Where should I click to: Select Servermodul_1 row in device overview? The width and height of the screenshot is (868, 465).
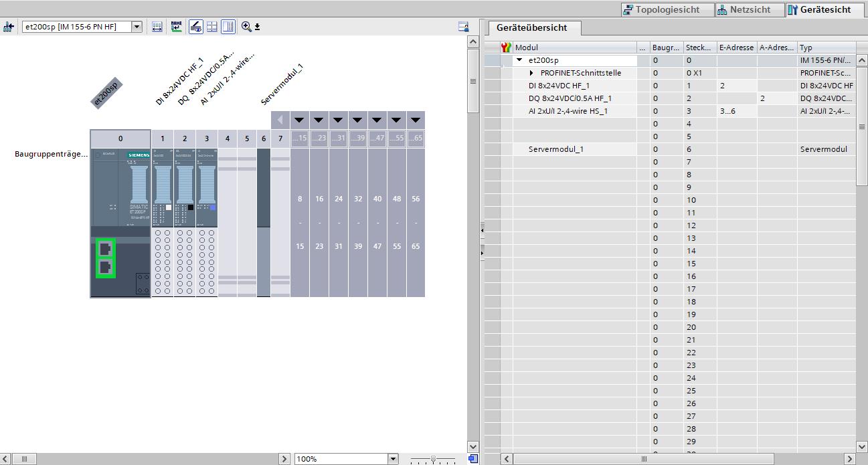tap(555, 149)
